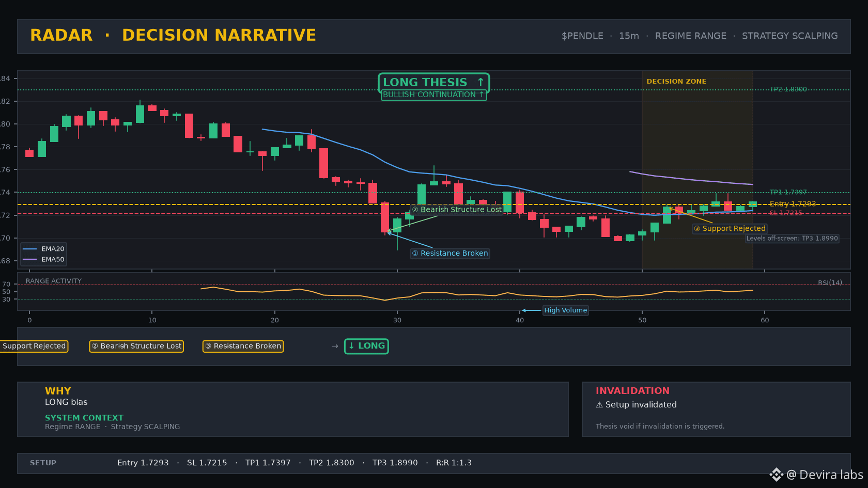The height and width of the screenshot is (488, 868).
Task: Click the RADAR DECISION NARRATIVE title
Action: [x=173, y=35]
